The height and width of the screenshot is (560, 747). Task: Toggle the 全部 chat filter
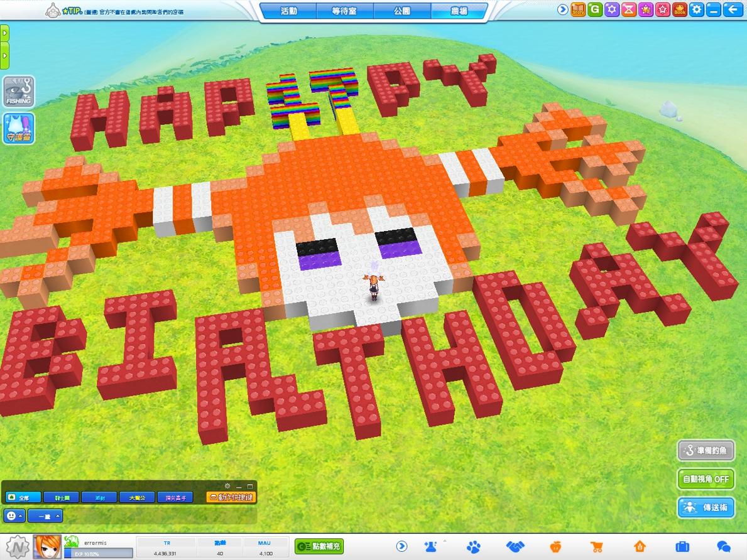[x=23, y=497]
